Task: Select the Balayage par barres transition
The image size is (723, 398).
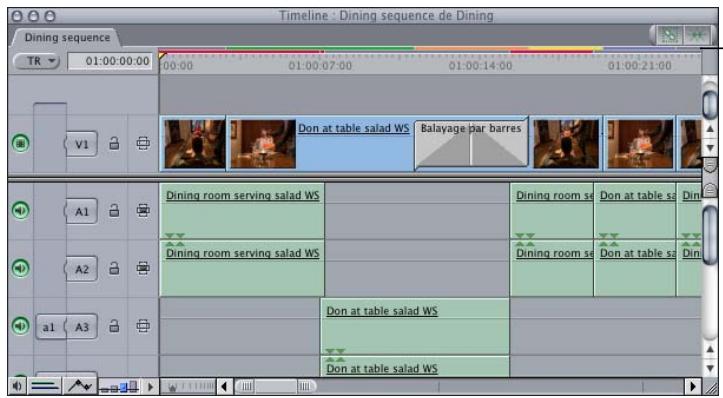Action: pos(471,143)
